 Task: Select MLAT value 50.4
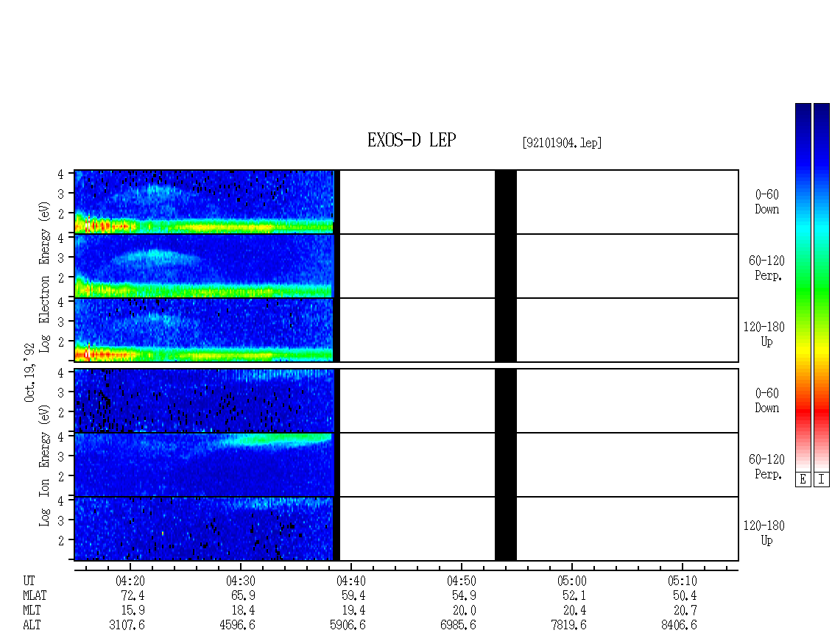coord(685,595)
